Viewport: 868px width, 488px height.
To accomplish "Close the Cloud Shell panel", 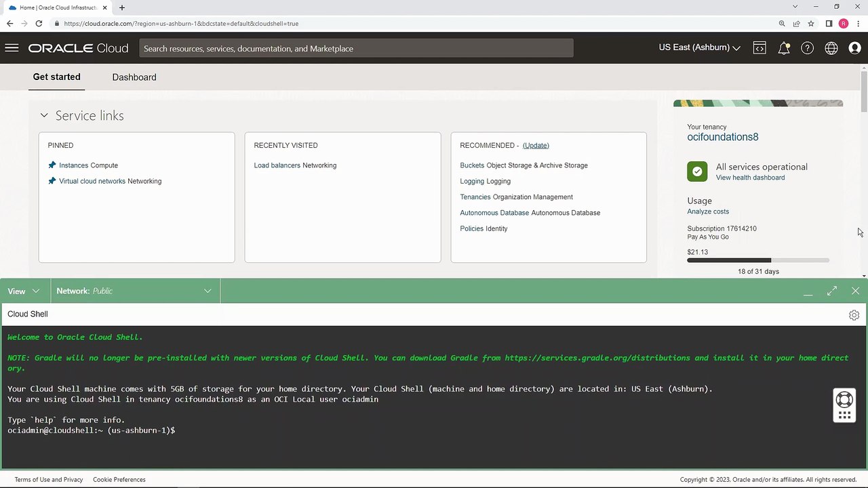I will (x=856, y=291).
